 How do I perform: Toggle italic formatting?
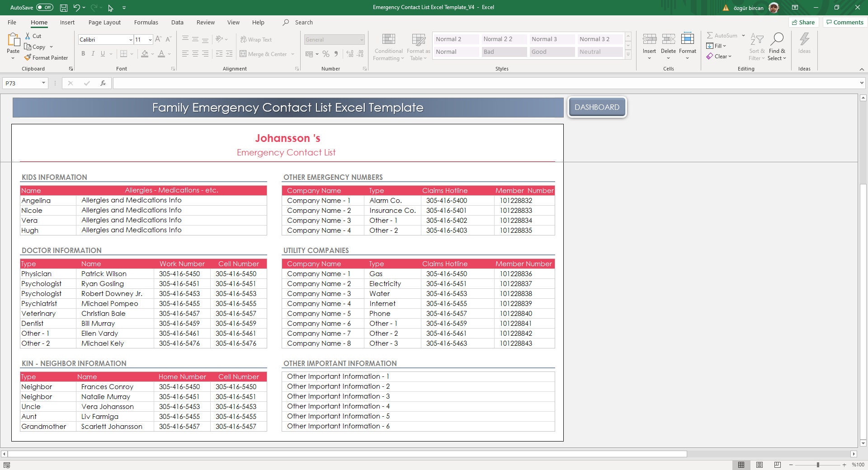93,53
